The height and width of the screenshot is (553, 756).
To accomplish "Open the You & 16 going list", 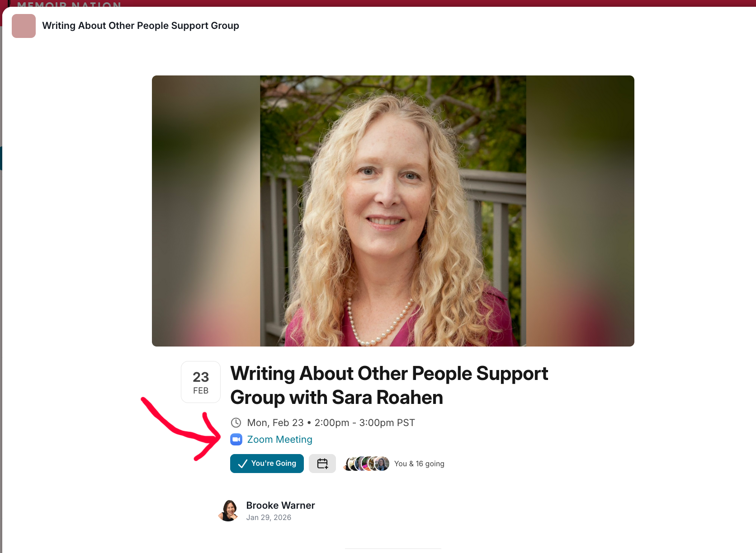I will (419, 464).
